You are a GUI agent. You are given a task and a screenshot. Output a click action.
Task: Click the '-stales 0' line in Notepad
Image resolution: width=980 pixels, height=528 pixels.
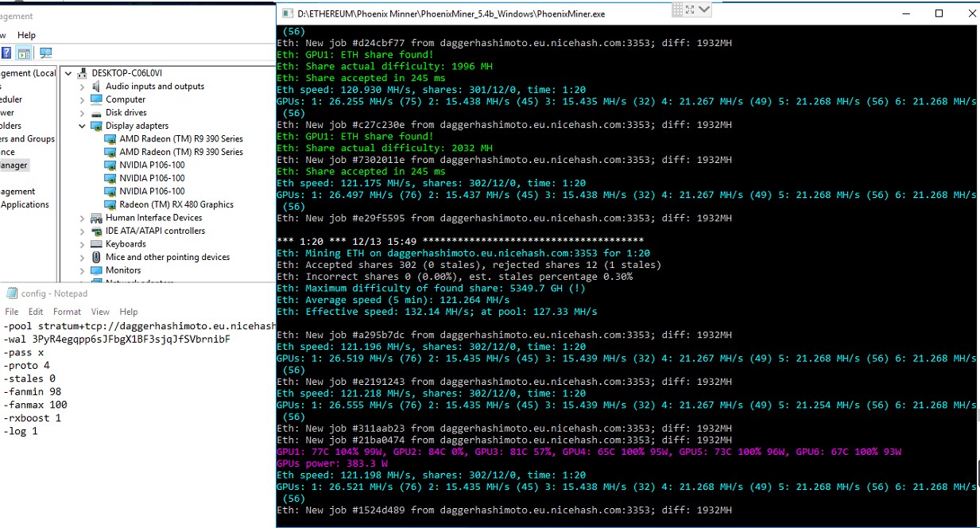tap(29, 379)
